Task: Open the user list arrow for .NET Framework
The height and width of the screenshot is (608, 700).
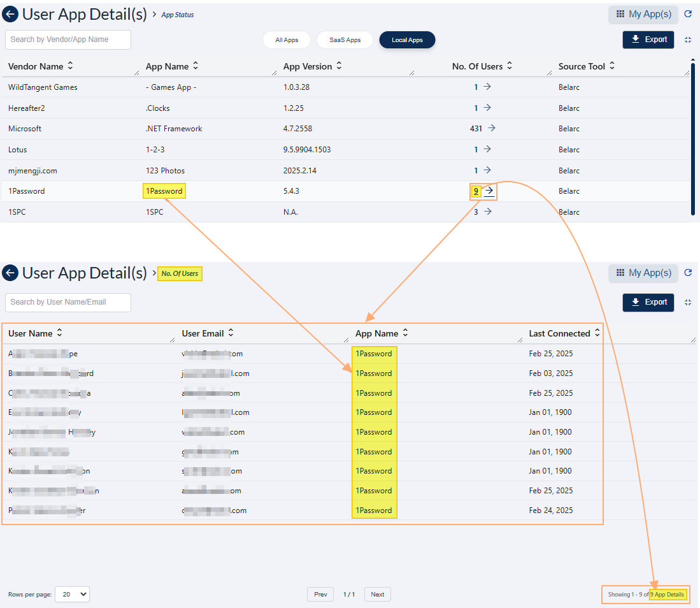Action: point(491,128)
